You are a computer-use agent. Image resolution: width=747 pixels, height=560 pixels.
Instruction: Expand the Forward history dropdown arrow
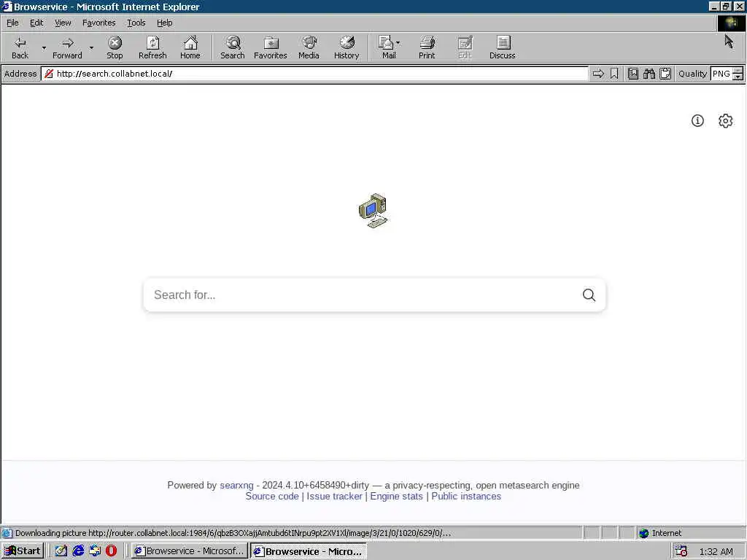(91, 47)
